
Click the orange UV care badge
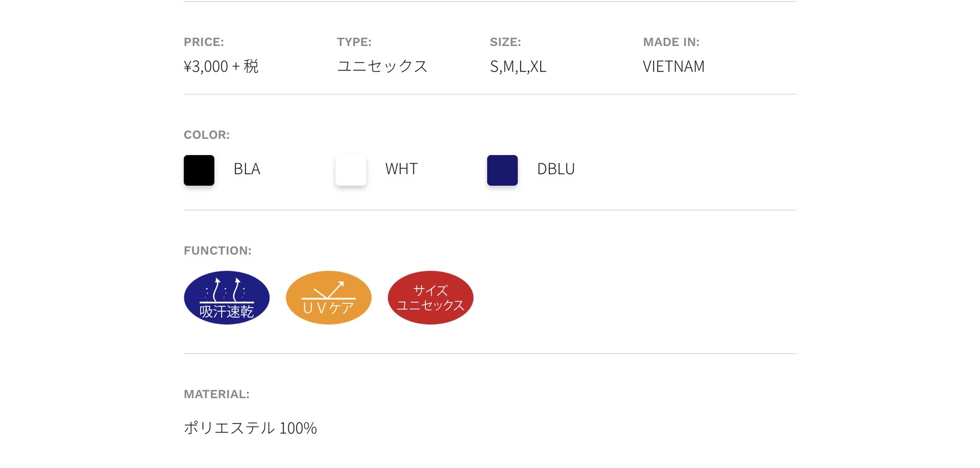pyautogui.click(x=329, y=298)
